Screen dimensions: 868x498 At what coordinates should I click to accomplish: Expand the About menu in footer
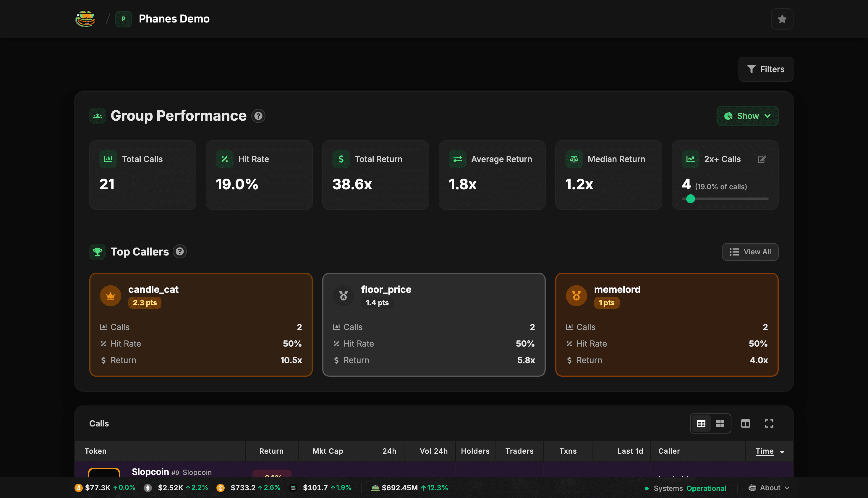(769, 488)
